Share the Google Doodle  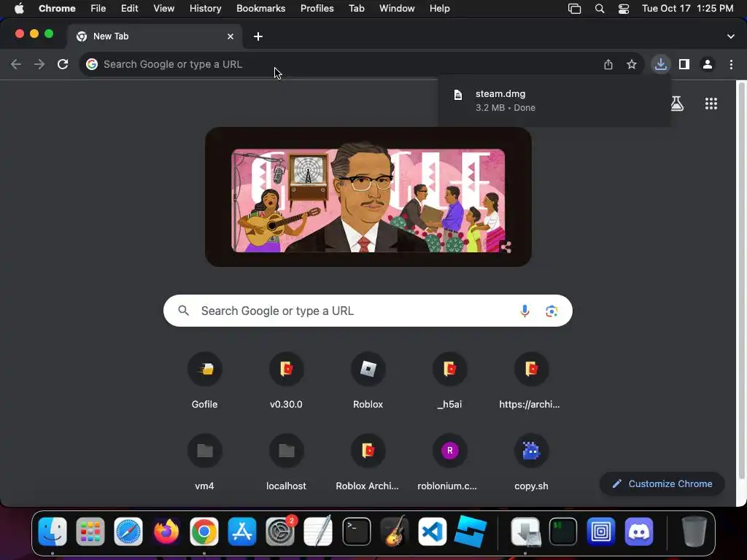(x=506, y=246)
